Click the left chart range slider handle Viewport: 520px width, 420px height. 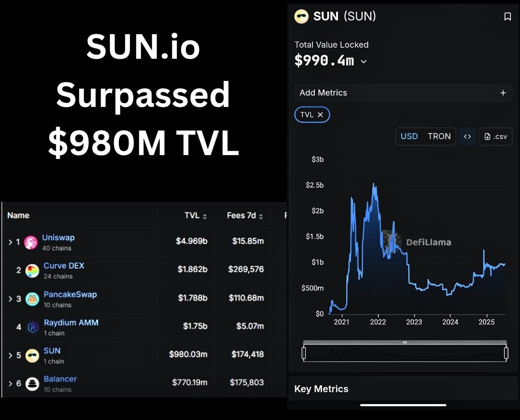pyautogui.click(x=303, y=353)
